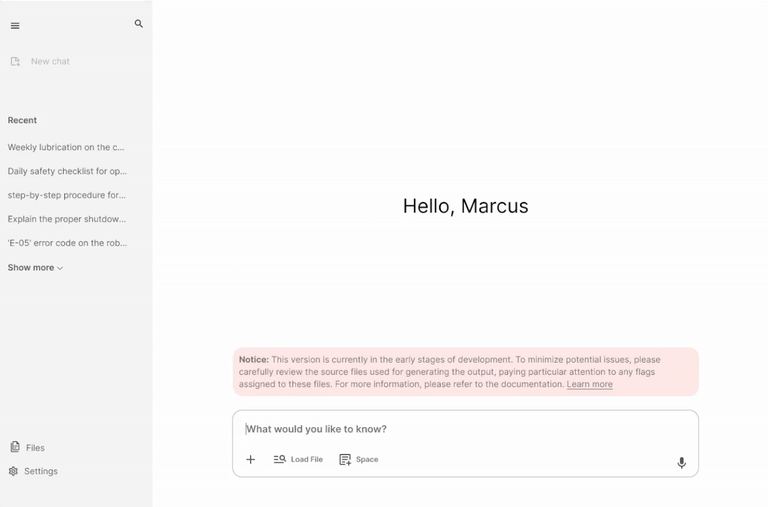The image size is (768, 507).
Task: Click the Files document icon
Action: (15, 447)
